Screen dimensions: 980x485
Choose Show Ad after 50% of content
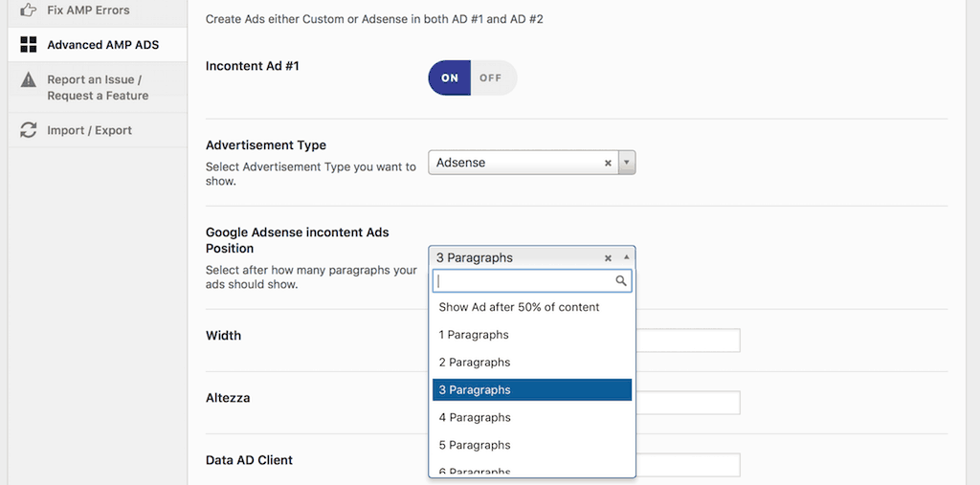(519, 307)
